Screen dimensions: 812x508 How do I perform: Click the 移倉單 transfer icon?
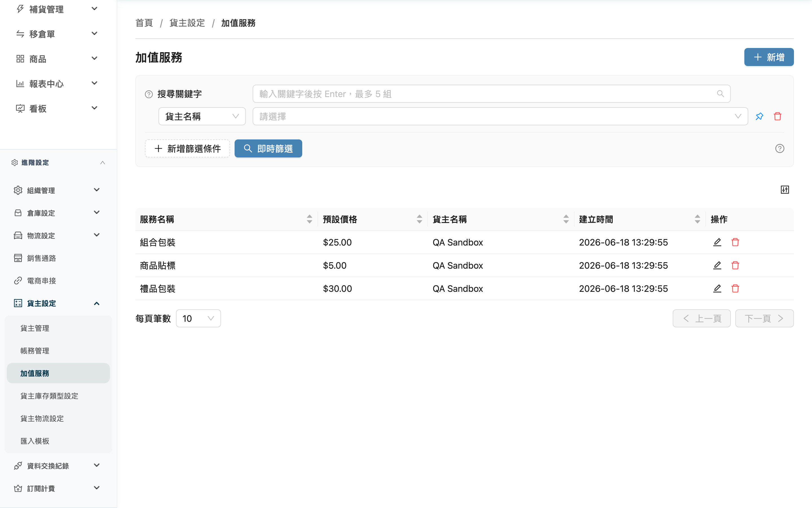(20, 34)
